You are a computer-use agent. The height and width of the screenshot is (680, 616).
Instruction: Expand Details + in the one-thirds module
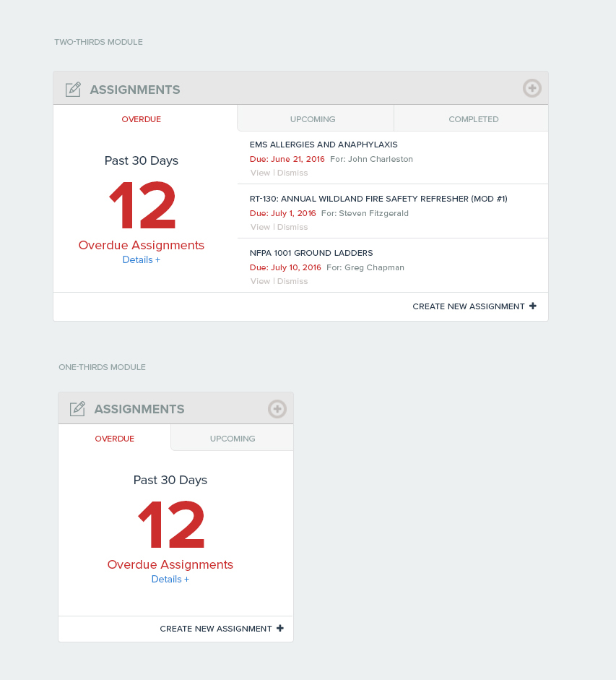point(170,580)
